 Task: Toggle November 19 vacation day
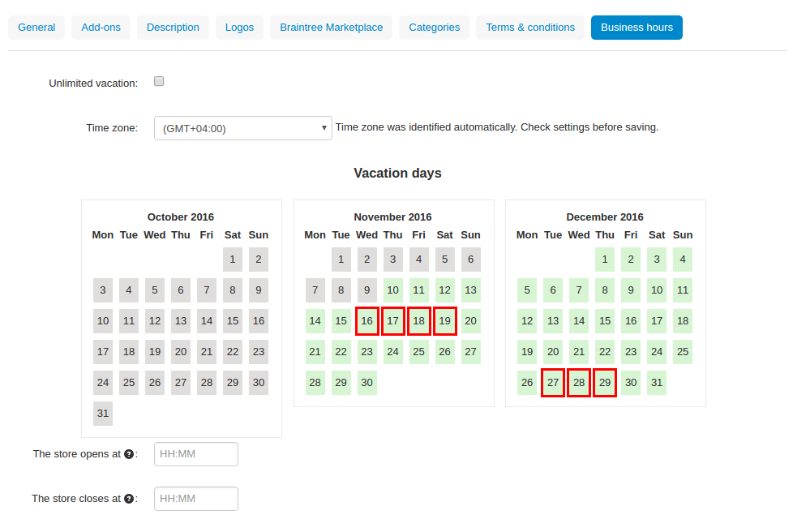tap(444, 321)
